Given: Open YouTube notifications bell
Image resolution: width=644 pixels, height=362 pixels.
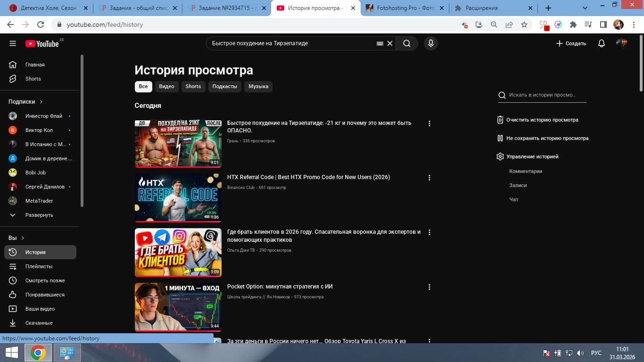Looking at the screenshot, I should click(x=602, y=43).
